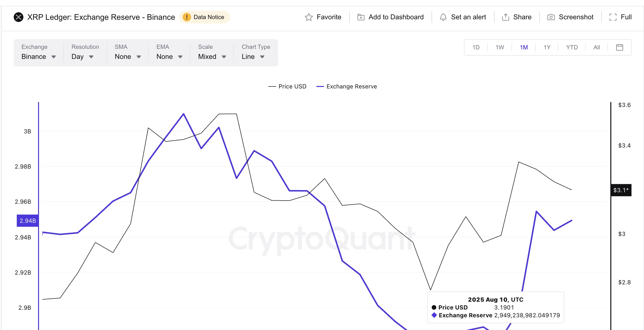Click Set an alert text

coord(468,17)
